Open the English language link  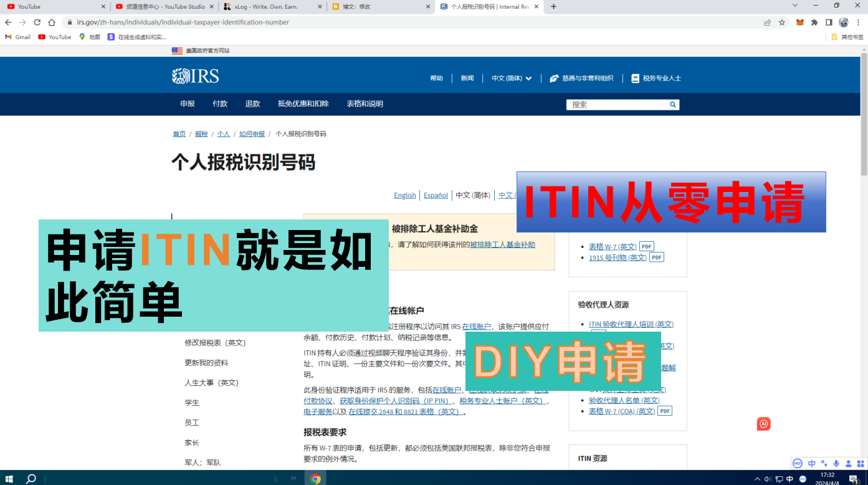pos(404,195)
